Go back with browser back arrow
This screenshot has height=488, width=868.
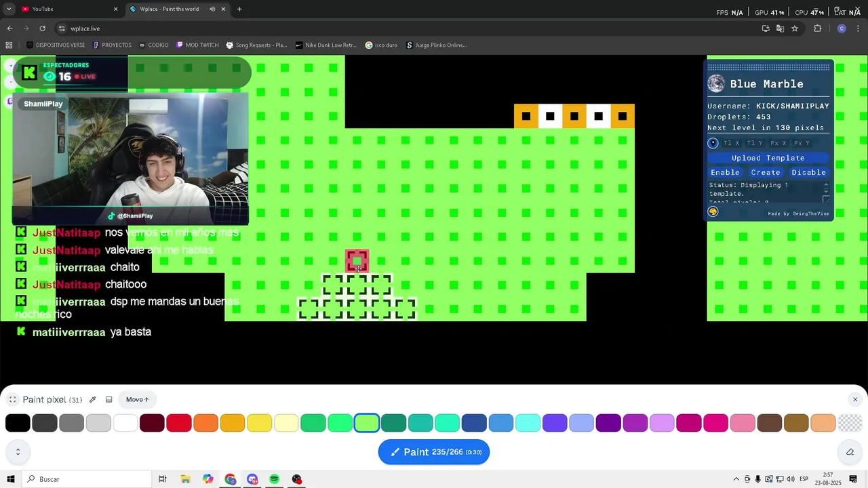coord(9,28)
